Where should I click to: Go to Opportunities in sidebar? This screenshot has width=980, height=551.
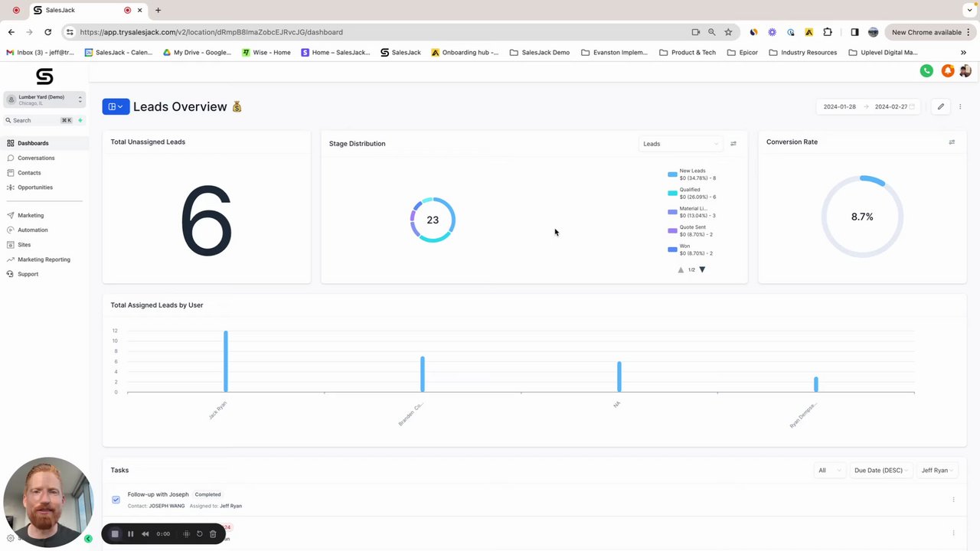pyautogui.click(x=35, y=187)
